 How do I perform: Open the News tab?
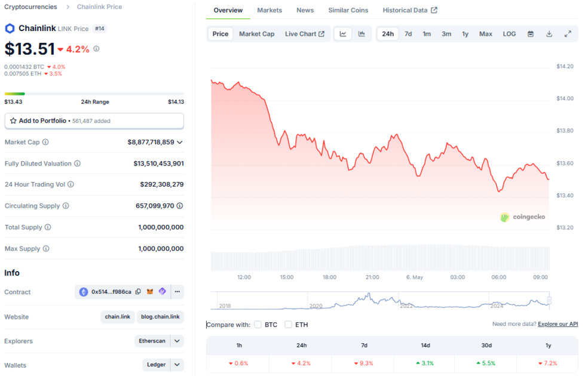click(305, 10)
